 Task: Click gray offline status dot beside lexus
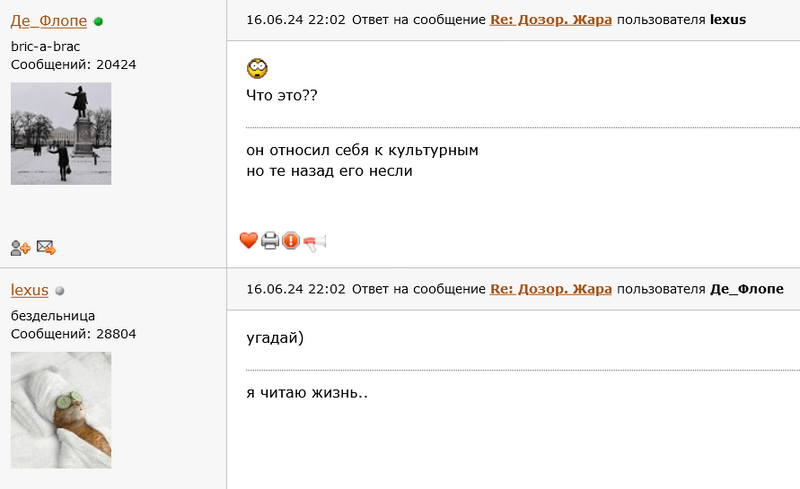pyautogui.click(x=60, y=291)
